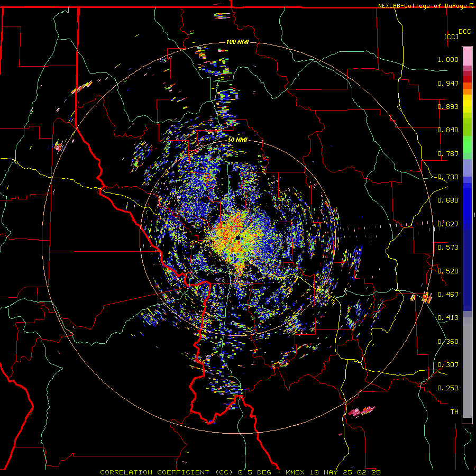Screen dimensions: 476x476
Task: Click the gray lower segment of color bar
Action: 467,368
